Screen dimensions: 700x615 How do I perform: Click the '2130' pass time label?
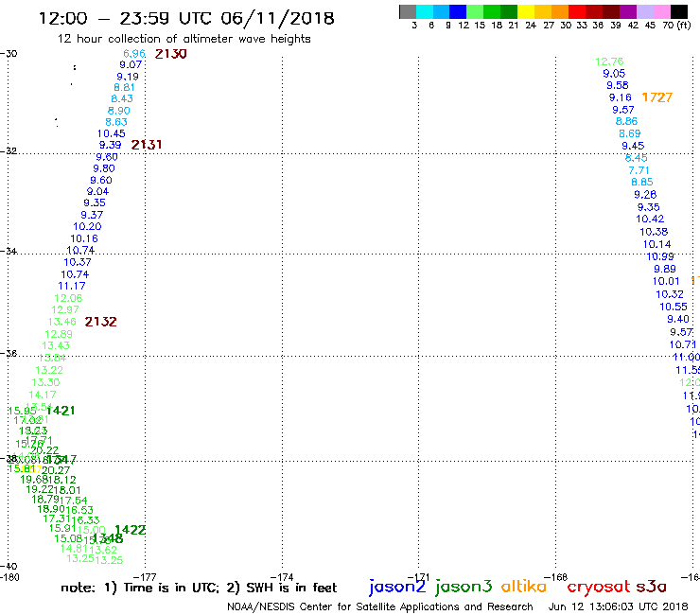(x=171, y=54)
